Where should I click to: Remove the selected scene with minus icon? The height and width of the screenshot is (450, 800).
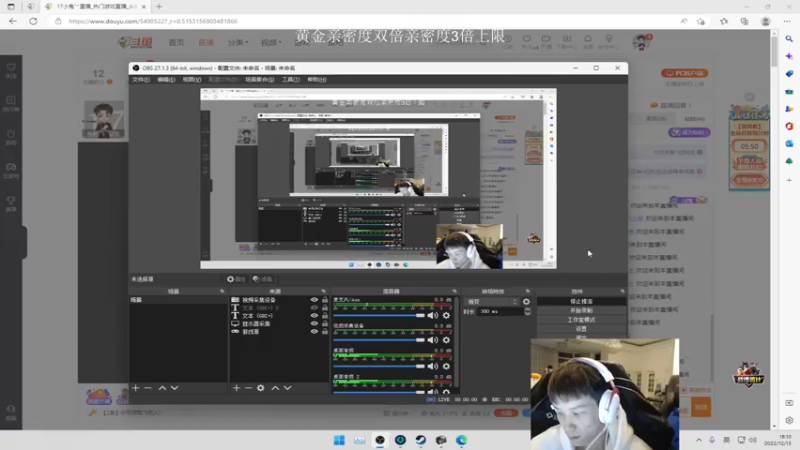[x=148, y=388]
